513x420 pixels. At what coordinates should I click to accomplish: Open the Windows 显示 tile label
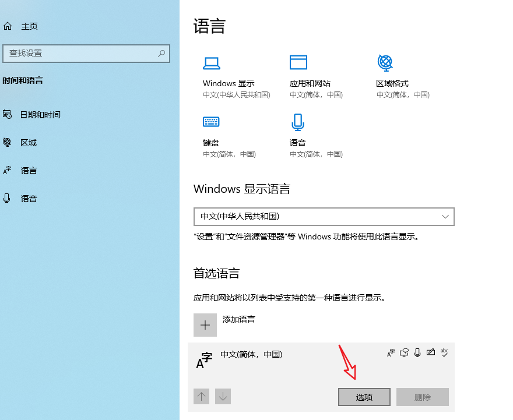(229, 83)
